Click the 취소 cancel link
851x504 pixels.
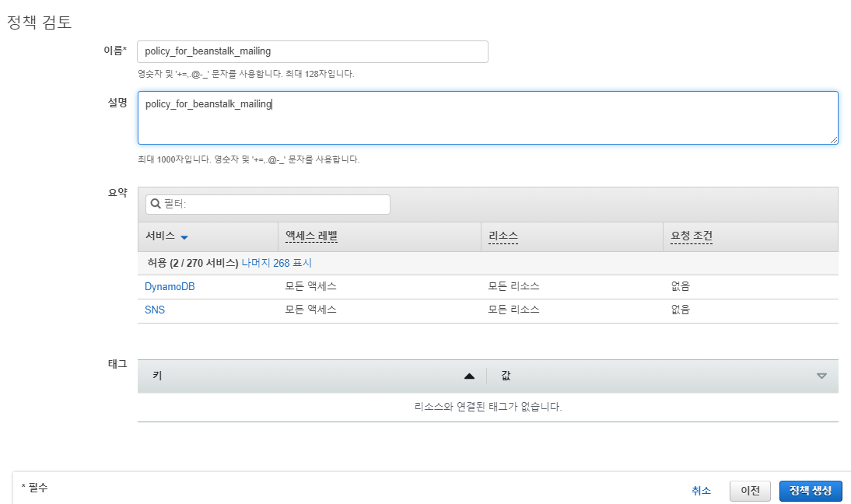[x=701, y=491]
